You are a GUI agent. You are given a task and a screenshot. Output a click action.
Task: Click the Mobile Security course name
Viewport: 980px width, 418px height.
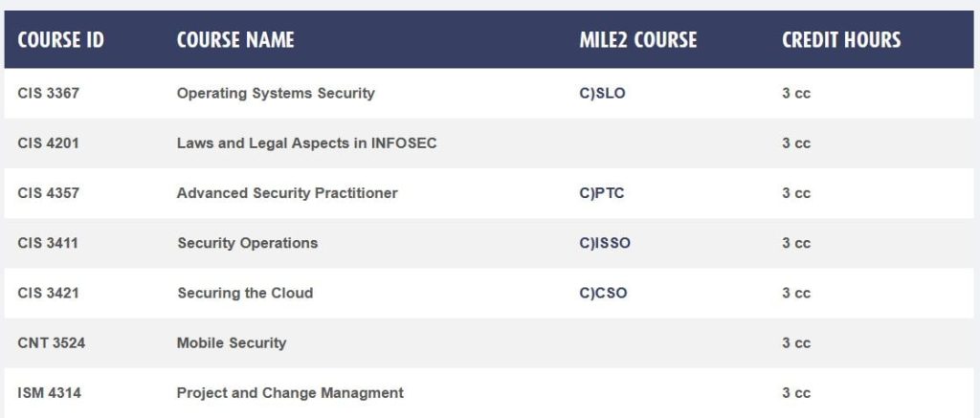point(232,342)
